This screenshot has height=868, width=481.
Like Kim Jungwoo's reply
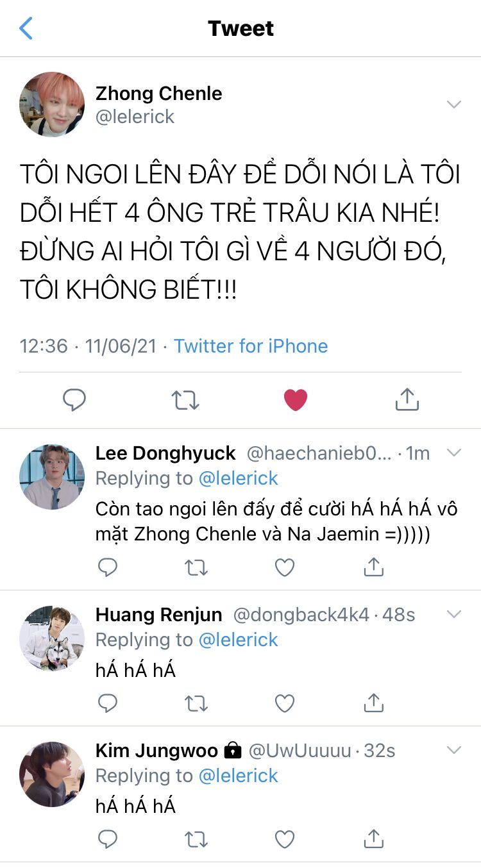(x=285, y=839)
